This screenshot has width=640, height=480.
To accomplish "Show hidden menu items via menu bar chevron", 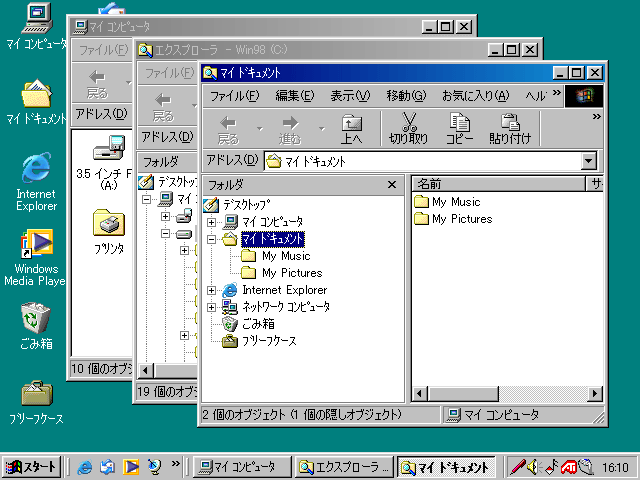I will 556,93.
